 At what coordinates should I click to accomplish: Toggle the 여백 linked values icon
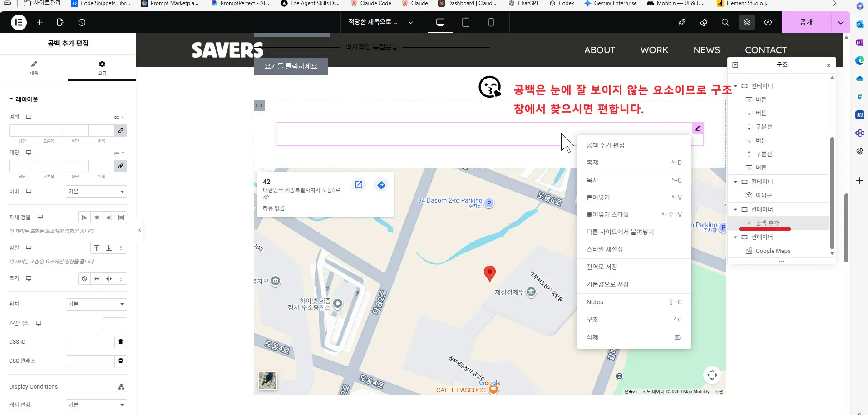121,131
